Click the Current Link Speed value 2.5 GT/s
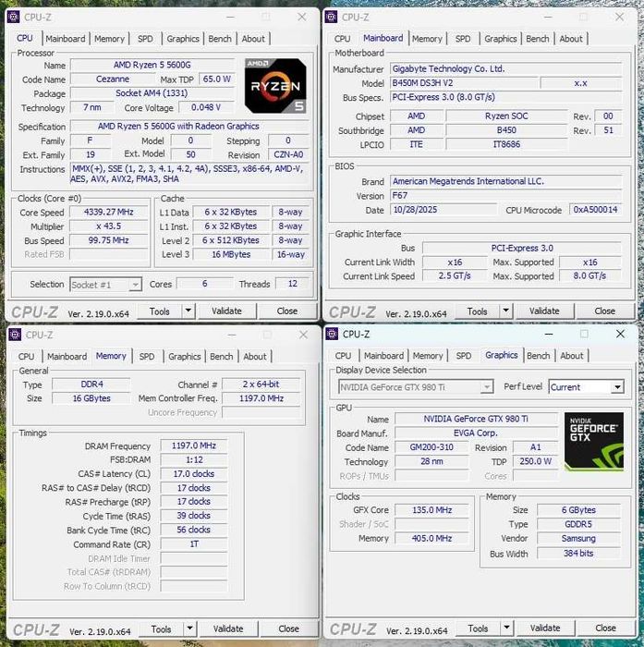Viewport: 644px width, 647px height. (455, 276)
